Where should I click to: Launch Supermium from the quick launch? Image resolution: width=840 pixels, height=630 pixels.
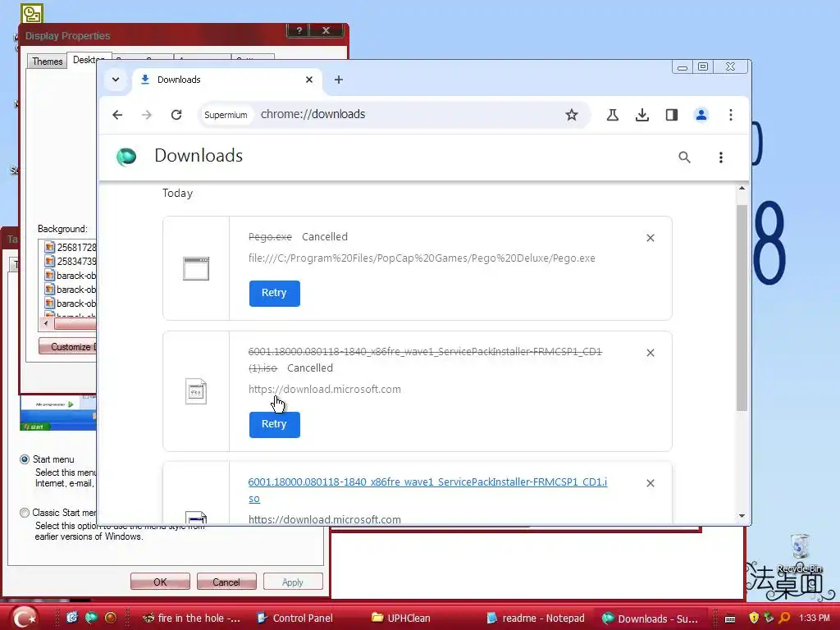91,618
